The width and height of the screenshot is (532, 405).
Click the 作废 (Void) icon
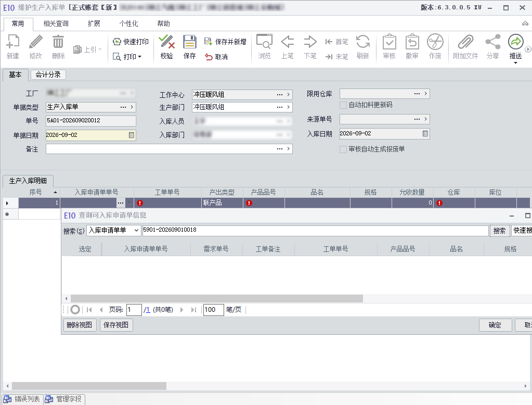[x=435, y=42]
